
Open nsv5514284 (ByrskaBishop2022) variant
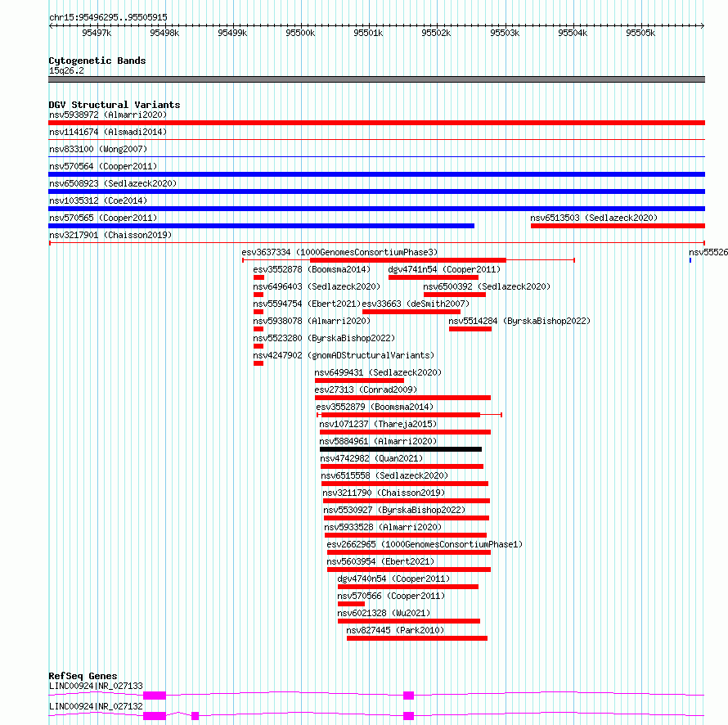(519, 321)
